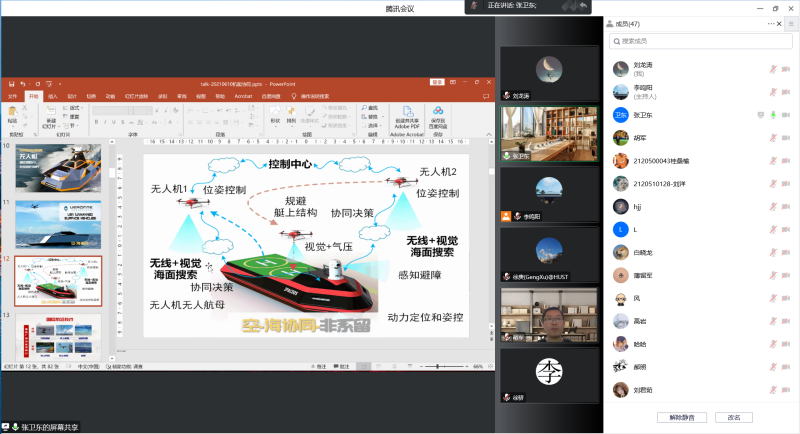Viewport: 800px width, 434px height.
Task: Type in the 搜索成员 search field
Action: click(x=700, y=41)
